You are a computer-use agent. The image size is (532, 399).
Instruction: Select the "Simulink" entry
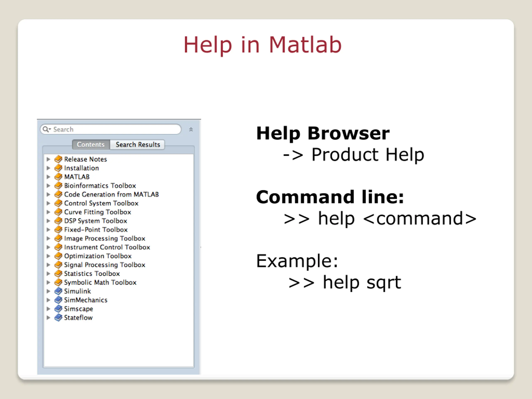pyautogui.click(x=78, y=291)
